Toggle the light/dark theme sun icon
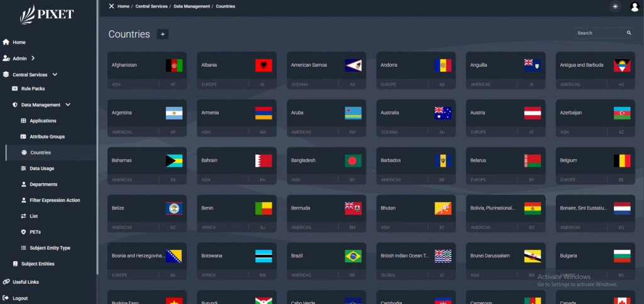The height and width of the screenshot is (304, 644). point(614,6)
